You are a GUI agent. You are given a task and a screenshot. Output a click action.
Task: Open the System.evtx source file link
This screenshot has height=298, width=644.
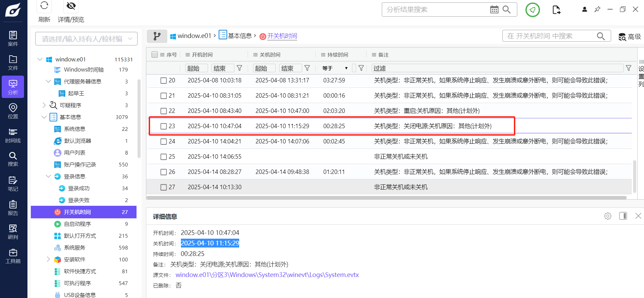pos(267,275)
